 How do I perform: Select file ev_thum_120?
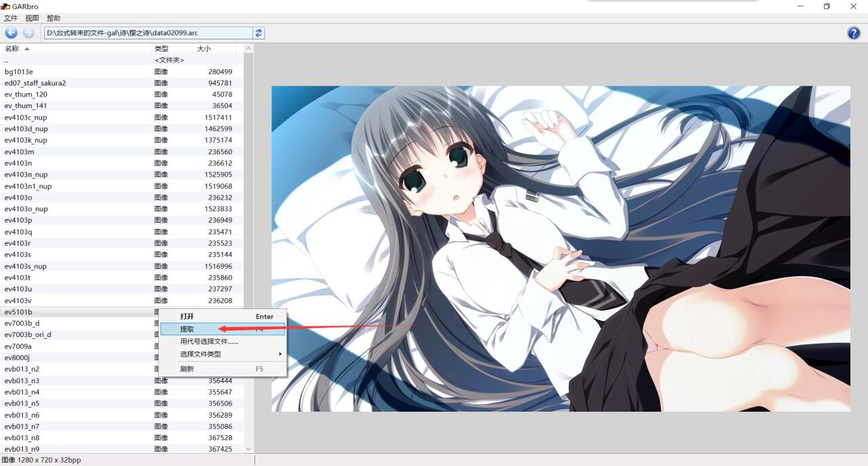[121, 94]
